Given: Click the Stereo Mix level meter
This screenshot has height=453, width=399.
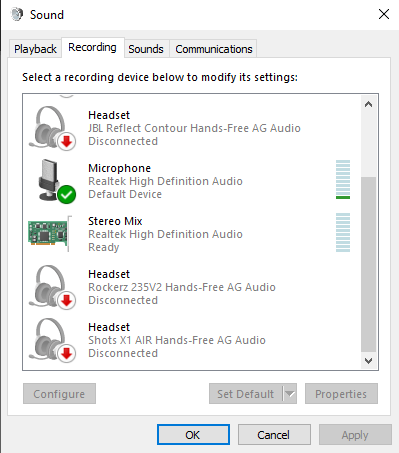Looking at the screenshot, I should click(x=343, y=232).
